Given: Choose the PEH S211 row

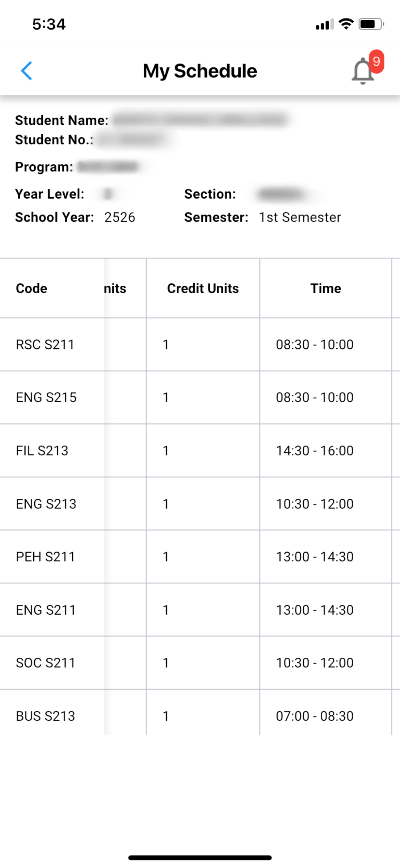Looking at the screenshot, I should coord(200,557).
